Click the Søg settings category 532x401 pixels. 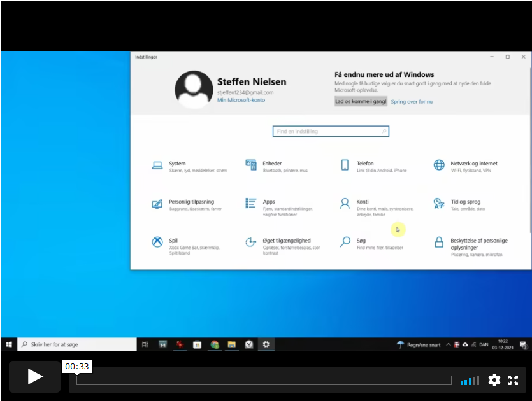(x=361, y=241)
